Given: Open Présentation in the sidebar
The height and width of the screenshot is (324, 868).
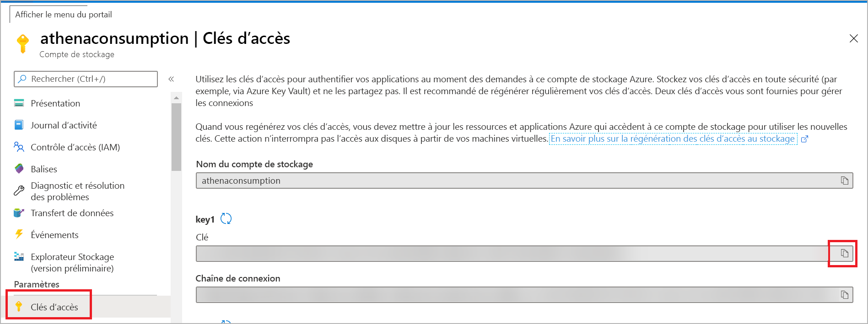Looking at the screenshot, I should [55, 103].
